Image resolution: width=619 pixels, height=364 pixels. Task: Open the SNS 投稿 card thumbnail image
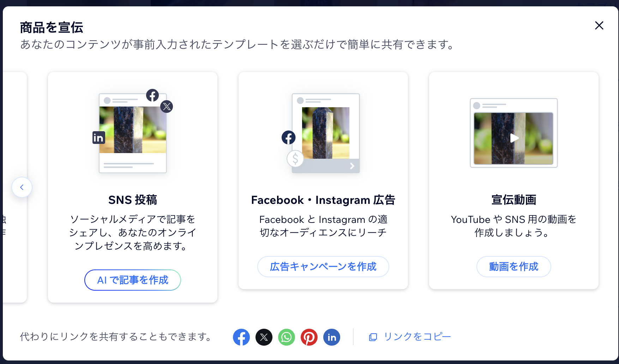click(x=133, y=130)
